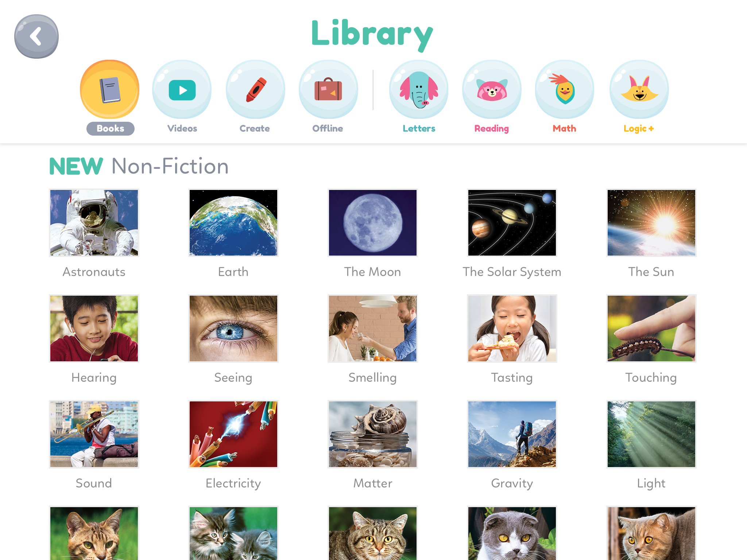Open the Offline suitcase bubble

pyautogui.click(x=328, y=90)
